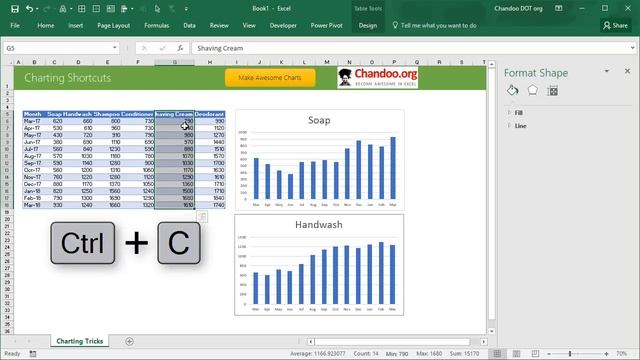640x360 pixels.
Task: Open Size & Properties tab in Format Shape
Action: click(553, 91)
